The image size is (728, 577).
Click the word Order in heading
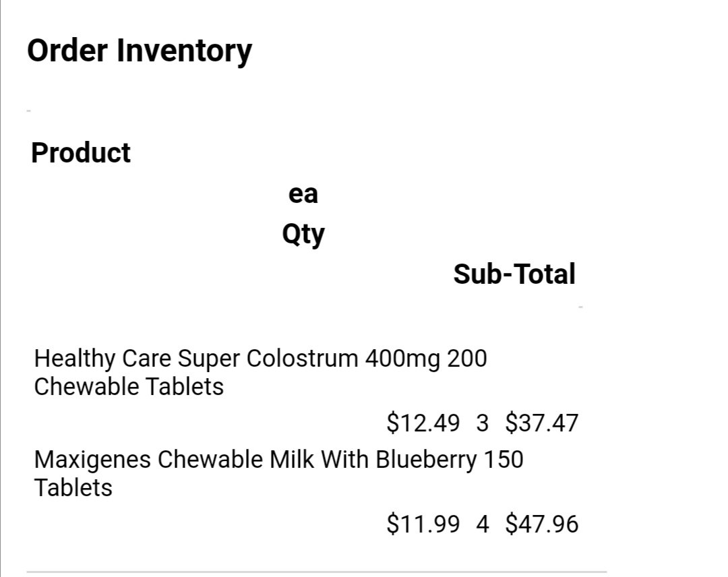coord(67,51)
